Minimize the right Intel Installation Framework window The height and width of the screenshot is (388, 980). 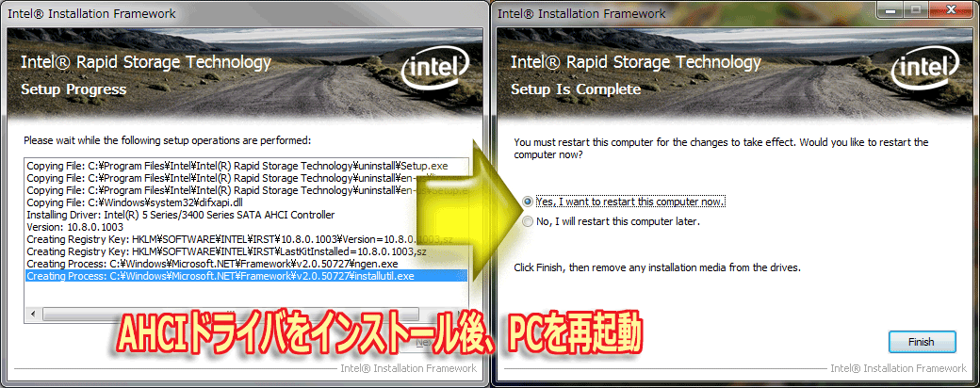tap(890, 9)
